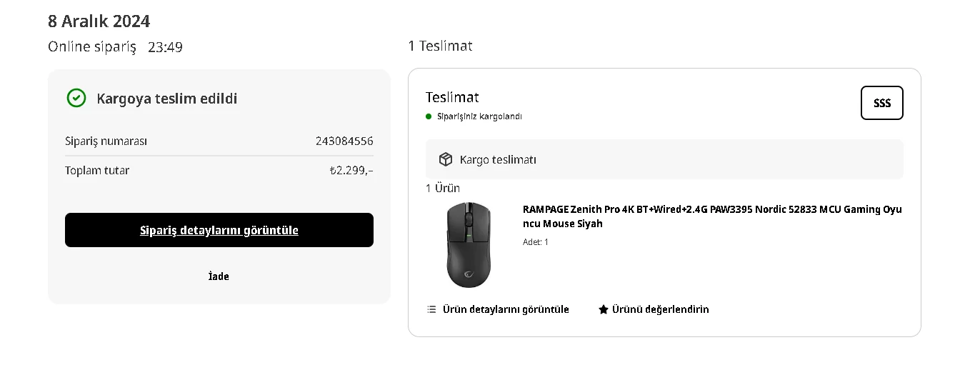Viewport: 980px width, 365px height.
Task: Click the 8 Aralık 2024 date heading
Action: pos(99,21)
